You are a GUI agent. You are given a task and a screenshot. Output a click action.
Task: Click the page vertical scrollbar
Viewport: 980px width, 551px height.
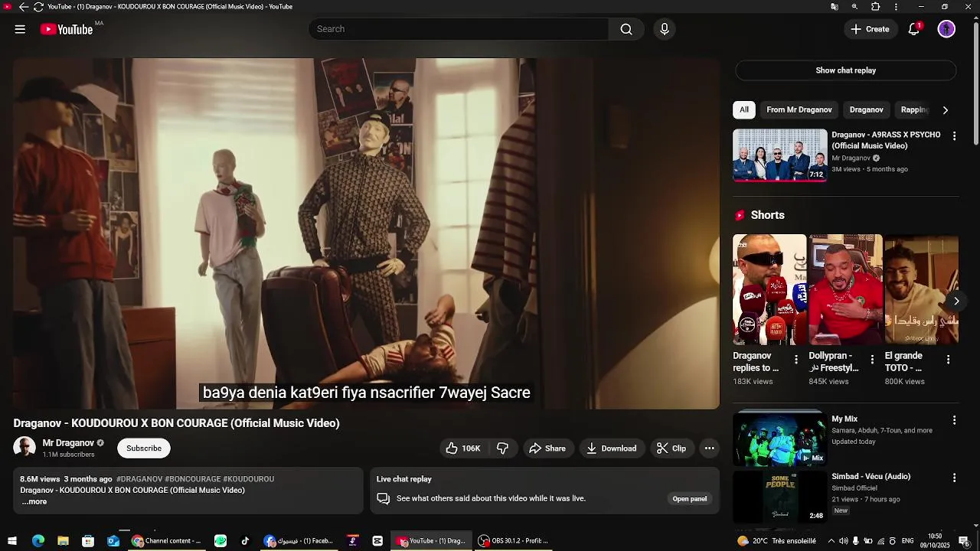[975, 84]
